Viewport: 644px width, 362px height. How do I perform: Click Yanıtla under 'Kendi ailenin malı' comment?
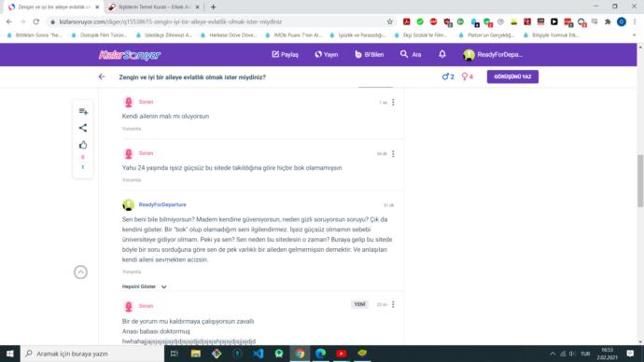click(132, 129)
